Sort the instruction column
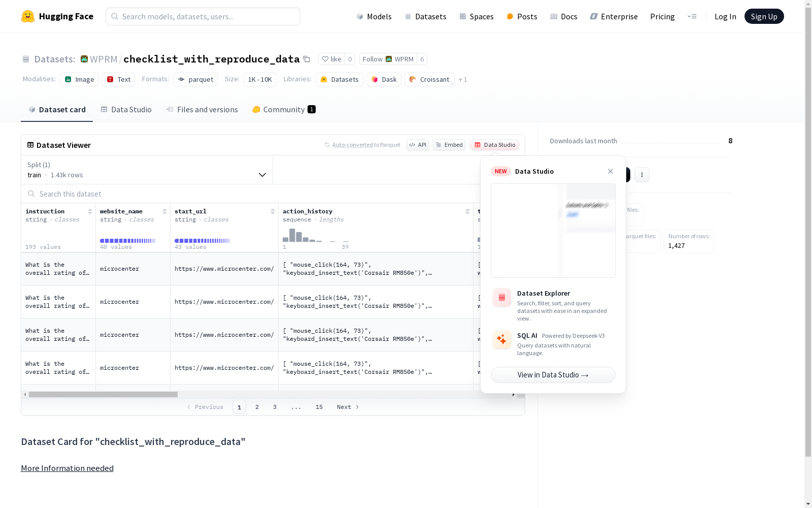812x508 pixels. [90, 211]
